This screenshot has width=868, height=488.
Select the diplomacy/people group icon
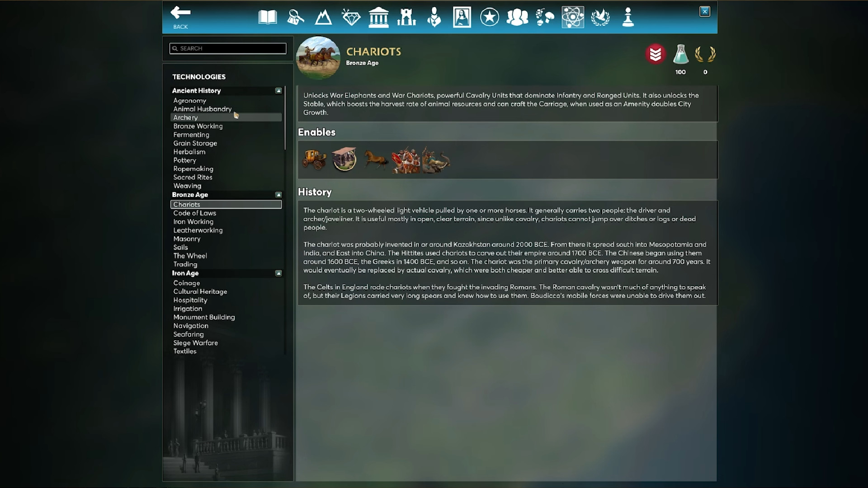[517, 17]
